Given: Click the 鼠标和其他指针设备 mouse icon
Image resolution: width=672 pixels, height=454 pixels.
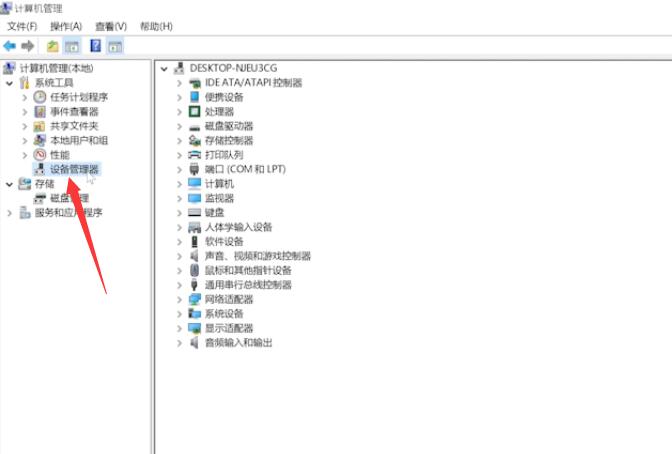Looking at the screenshot, I should click(195, 270).
